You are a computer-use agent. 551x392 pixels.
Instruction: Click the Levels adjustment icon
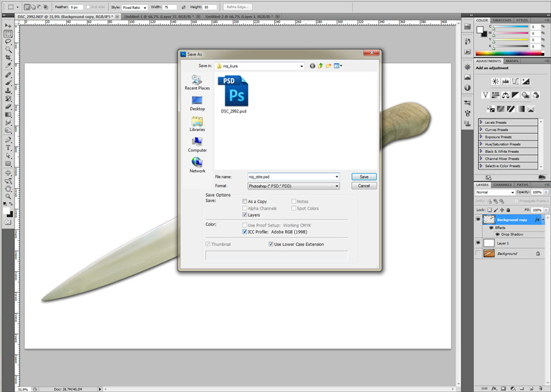point(506,81)
